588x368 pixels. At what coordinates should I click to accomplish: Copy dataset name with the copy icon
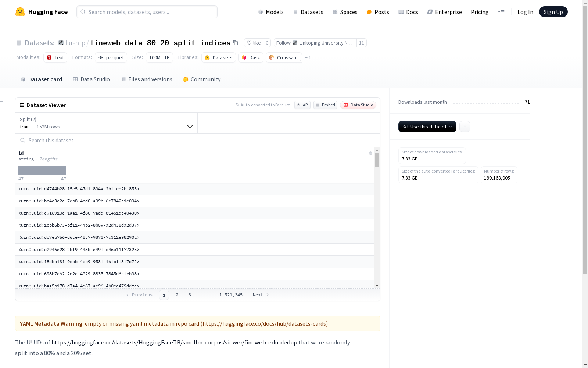point(236,43)
